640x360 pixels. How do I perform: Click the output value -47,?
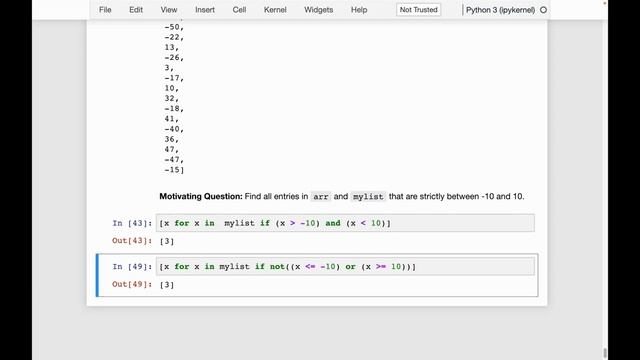[x=174, y=160]
